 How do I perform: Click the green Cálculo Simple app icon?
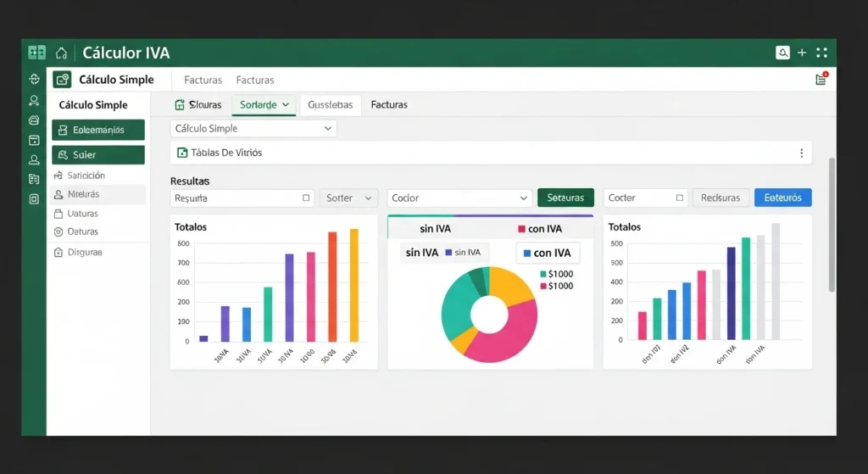point(62,80)
